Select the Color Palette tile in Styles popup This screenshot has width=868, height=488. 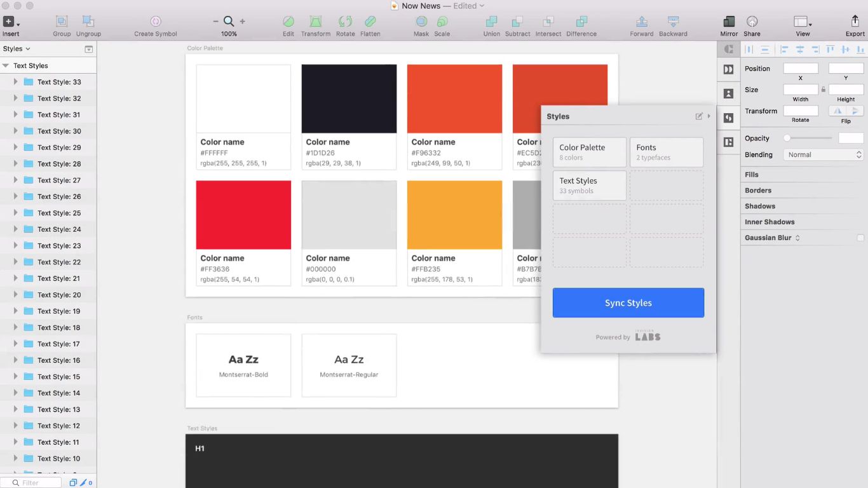click(x=589, y=152)
